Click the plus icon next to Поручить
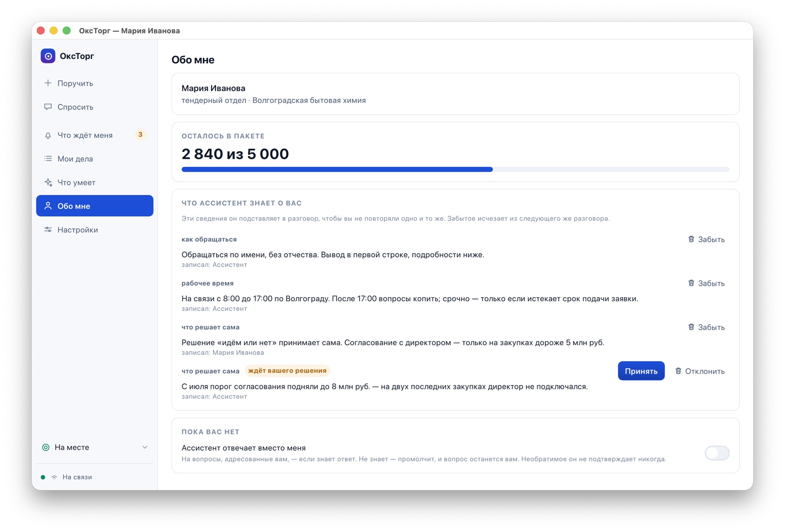The width and height of the screenshot is (785, 532). (48, 83)
